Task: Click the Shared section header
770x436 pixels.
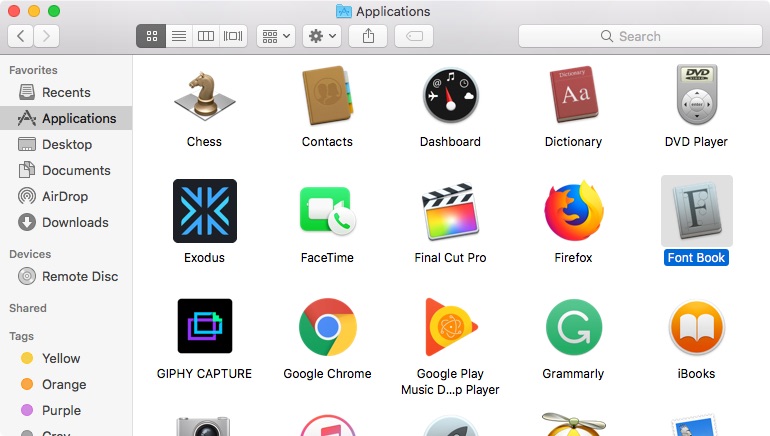Action: (x=28, y=308)
